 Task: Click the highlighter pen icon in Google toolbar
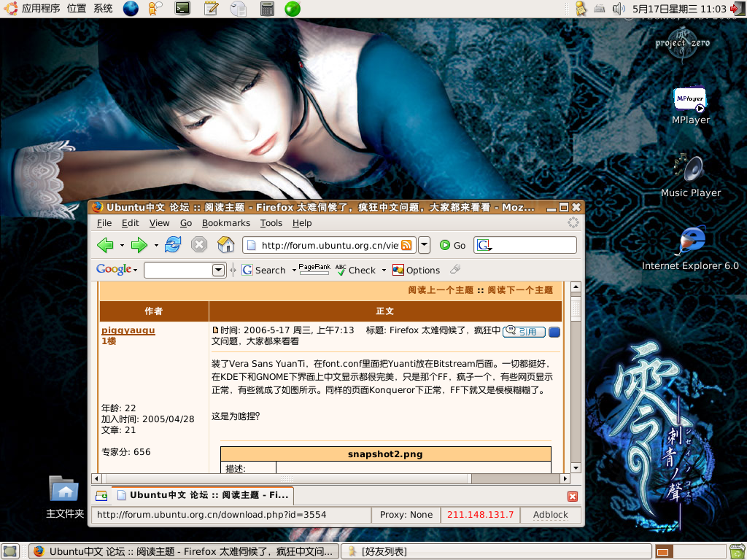pyautogui.click(x=455, y=270)
